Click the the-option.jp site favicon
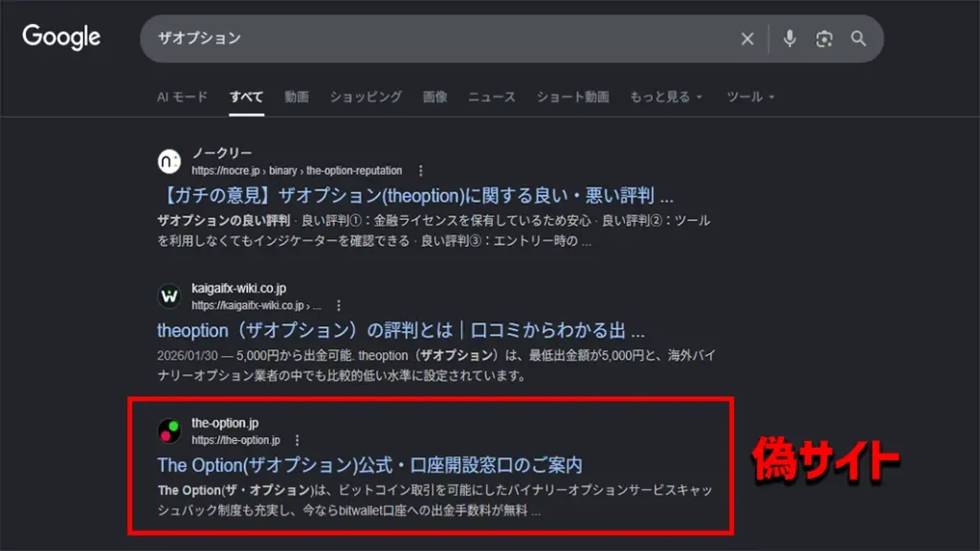Screen dimensions: 980x551 [x=168, y=430]
